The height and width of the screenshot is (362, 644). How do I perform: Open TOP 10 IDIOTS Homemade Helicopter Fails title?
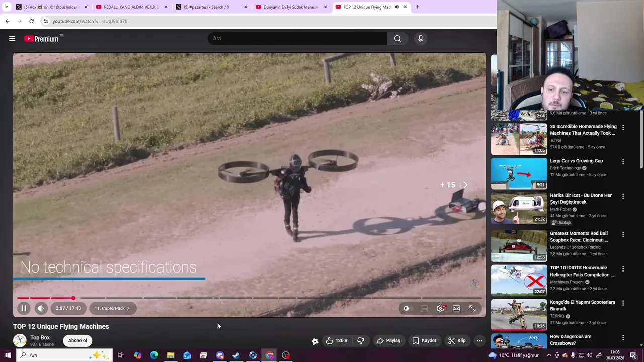[582, 271]
